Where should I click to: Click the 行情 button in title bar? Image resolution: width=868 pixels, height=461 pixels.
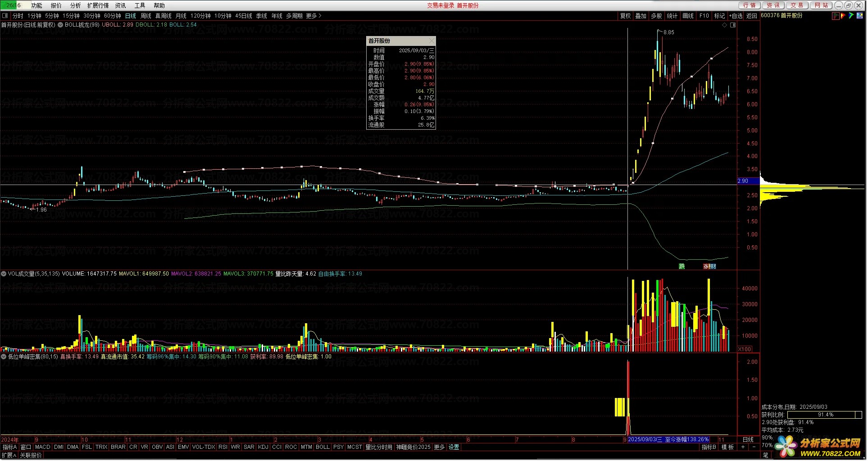point(750,5)
